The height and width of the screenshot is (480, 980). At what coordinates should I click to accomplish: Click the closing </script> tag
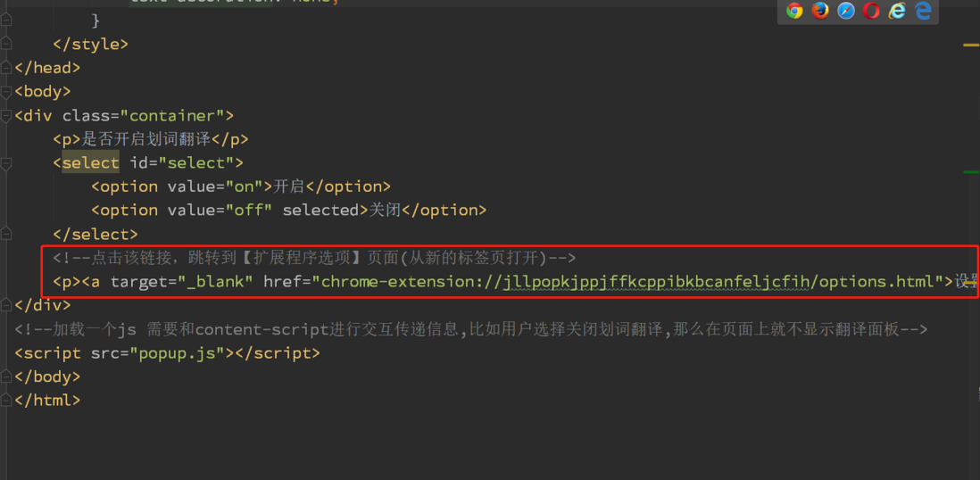click(x=278, y=353)
